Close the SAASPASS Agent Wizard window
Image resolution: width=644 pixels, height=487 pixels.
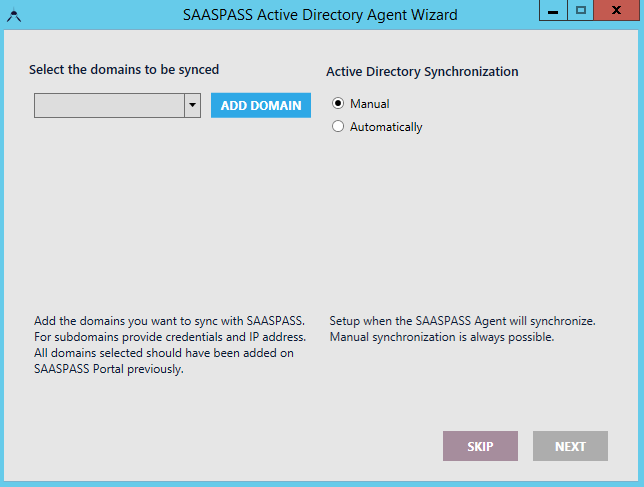[618, 11]
